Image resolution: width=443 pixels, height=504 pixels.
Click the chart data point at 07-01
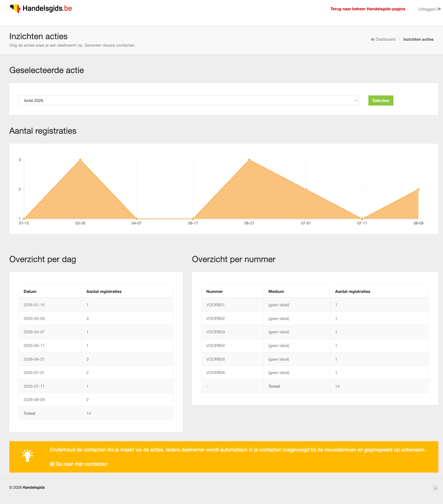coord(306,189)
